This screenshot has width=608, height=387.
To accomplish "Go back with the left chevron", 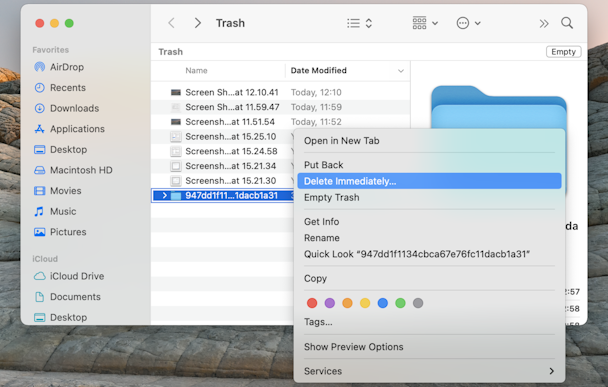I will tap(171, 23).
